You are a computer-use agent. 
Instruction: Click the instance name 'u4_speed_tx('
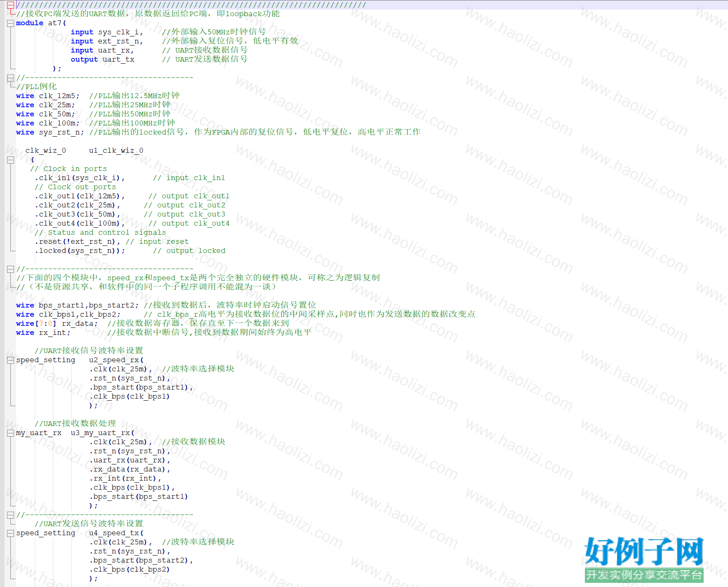116,533
